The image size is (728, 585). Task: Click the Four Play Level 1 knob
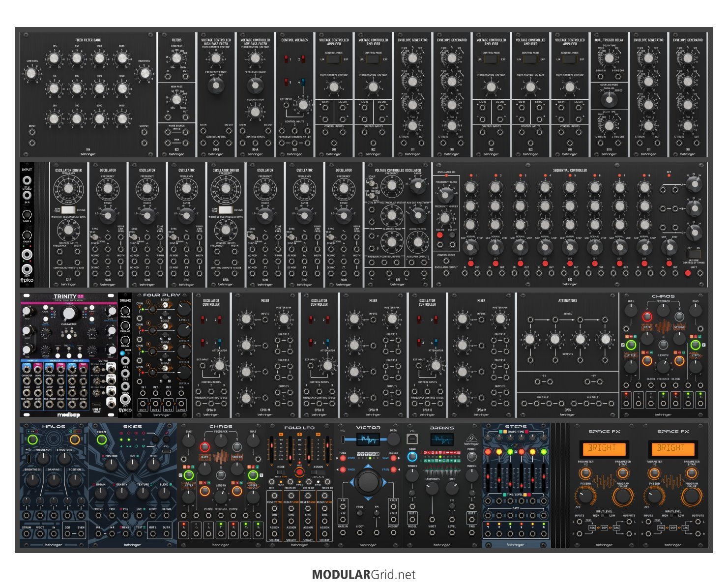click(183, 309)
